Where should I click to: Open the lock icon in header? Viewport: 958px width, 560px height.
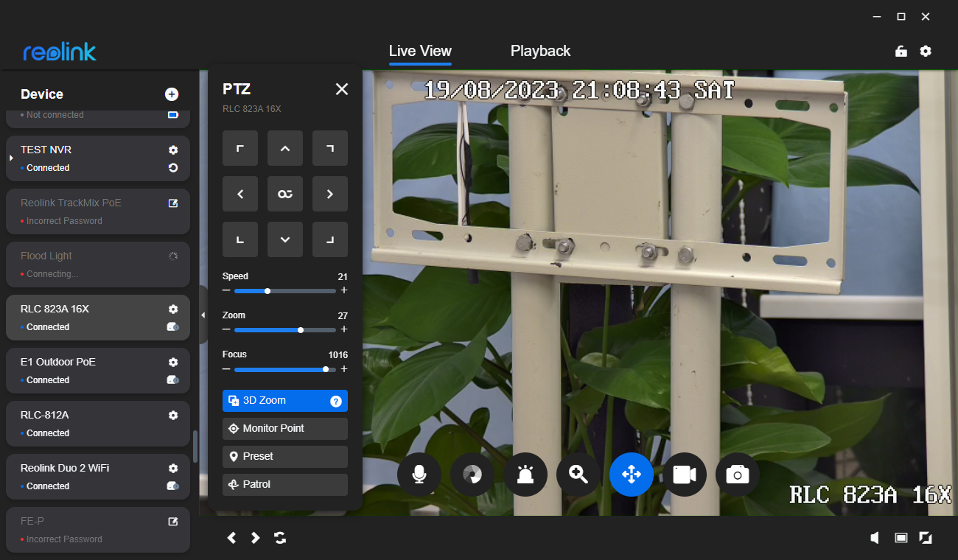tap(901, 51)
